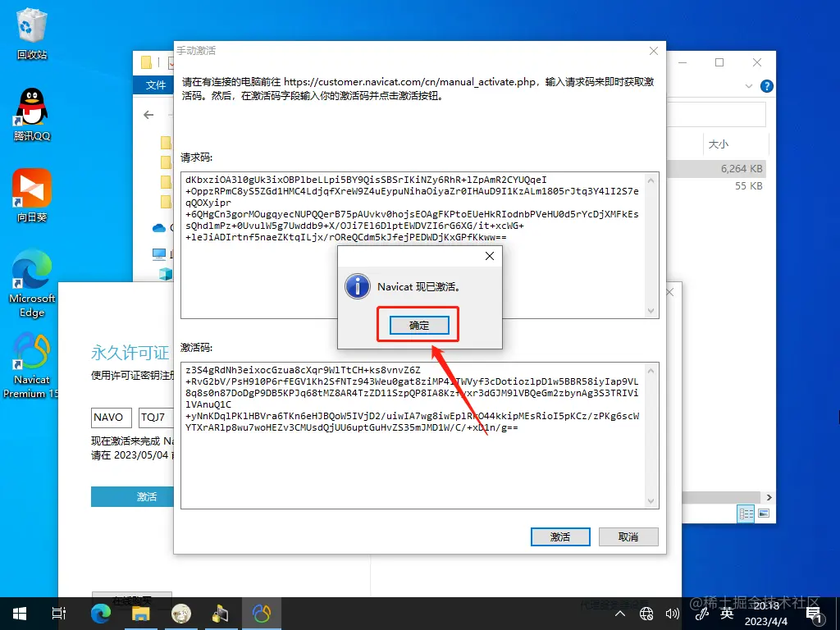Select the Navicat Premium 15 desktop shortcut
Image resolution: width=840 pixels, height=630 pixels.
click(x=30, y=365)
